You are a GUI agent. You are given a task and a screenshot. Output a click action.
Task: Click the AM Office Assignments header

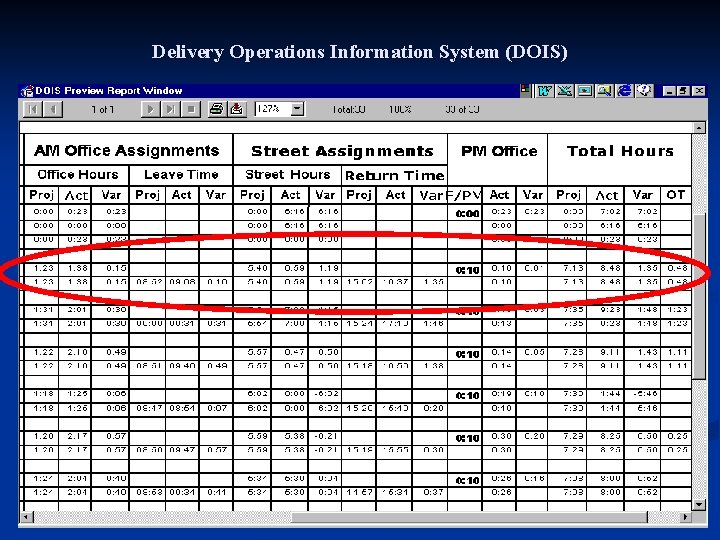(127, 151)
